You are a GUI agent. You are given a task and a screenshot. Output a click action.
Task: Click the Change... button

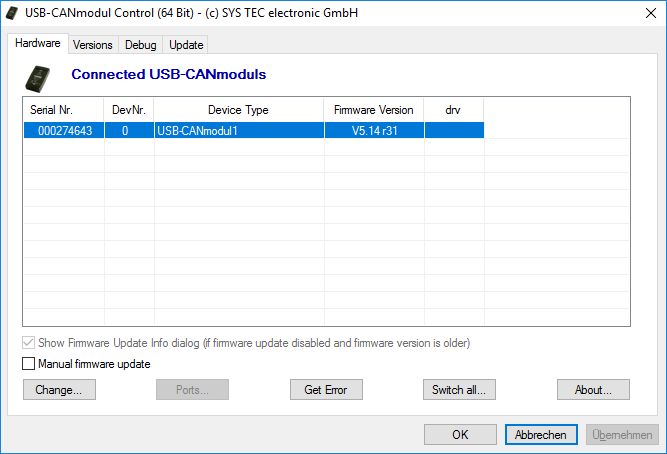59,390
